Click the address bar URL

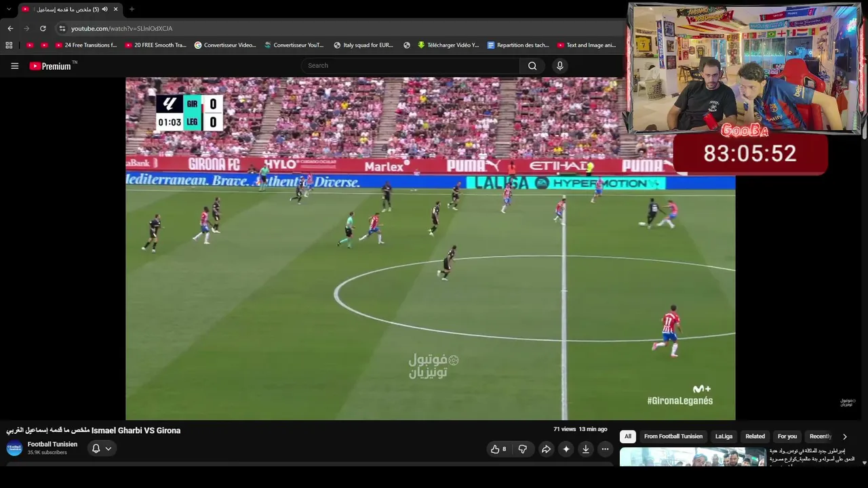(x=122, y=28)
